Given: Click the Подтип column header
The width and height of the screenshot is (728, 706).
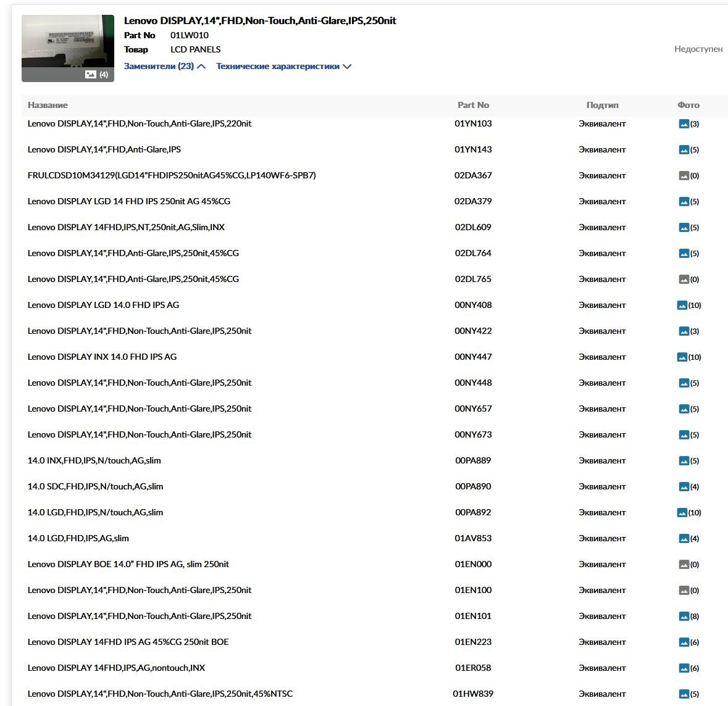Looking at the screenshot, I should [x=602, y=106].
